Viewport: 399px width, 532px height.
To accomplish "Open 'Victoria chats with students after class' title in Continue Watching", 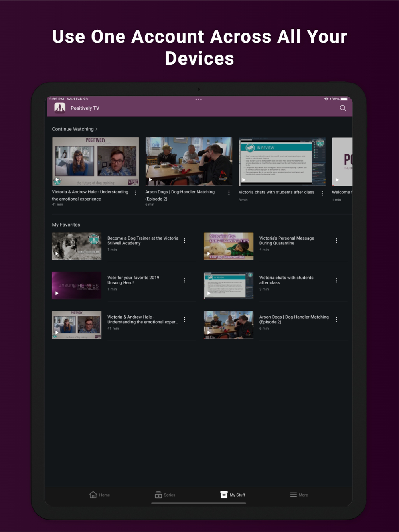I will 277,192.
